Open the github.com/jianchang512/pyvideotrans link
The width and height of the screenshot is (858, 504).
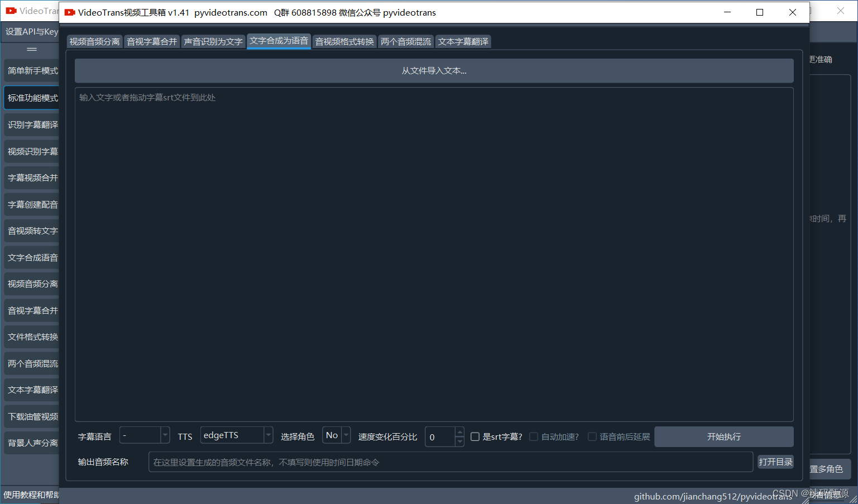tap(713, 496)
